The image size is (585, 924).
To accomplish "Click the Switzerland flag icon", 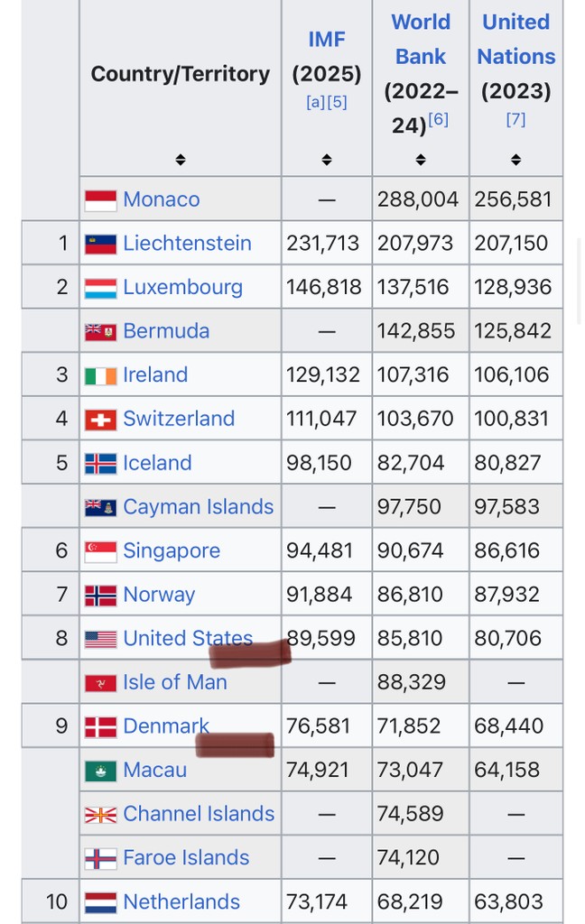I will (100, 420).
